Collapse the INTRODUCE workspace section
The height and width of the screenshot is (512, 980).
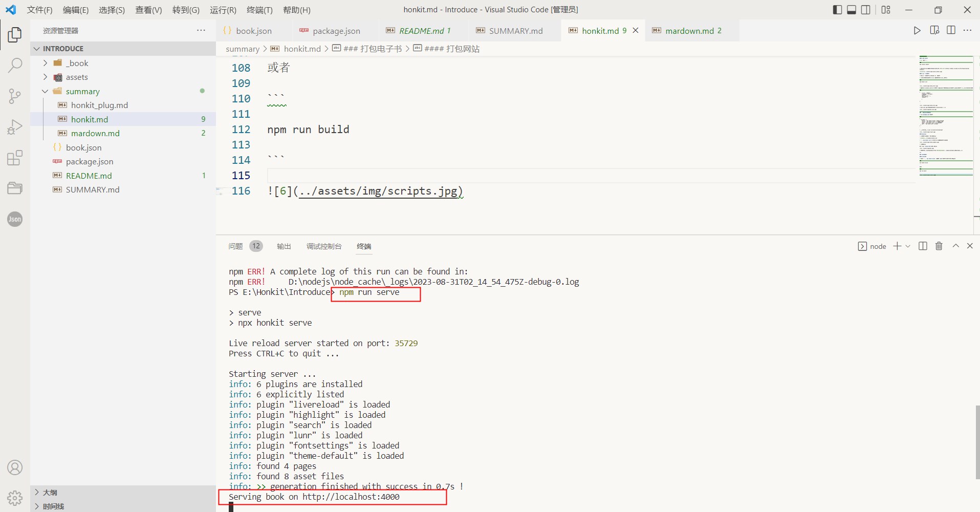click(123, 49)
